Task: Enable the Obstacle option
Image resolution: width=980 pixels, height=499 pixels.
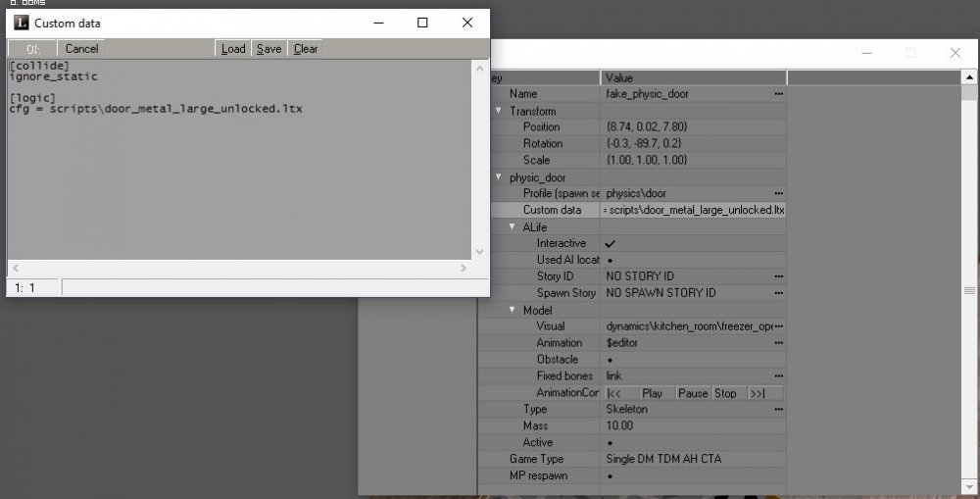Action: tap(611, 360)
